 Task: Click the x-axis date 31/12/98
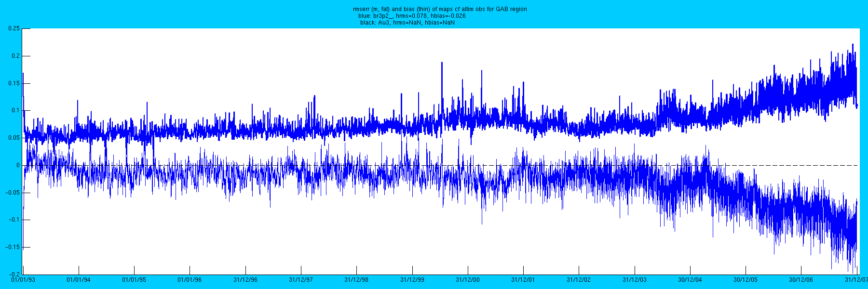356,279
